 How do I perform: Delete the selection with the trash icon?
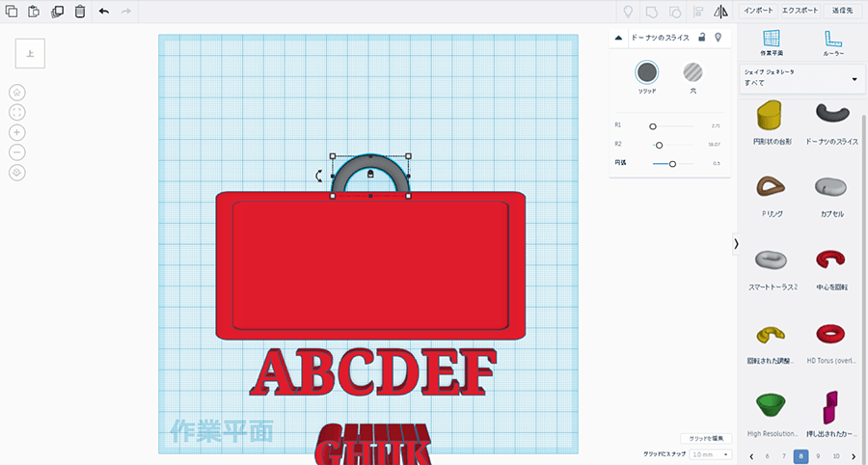pos(80,12)
